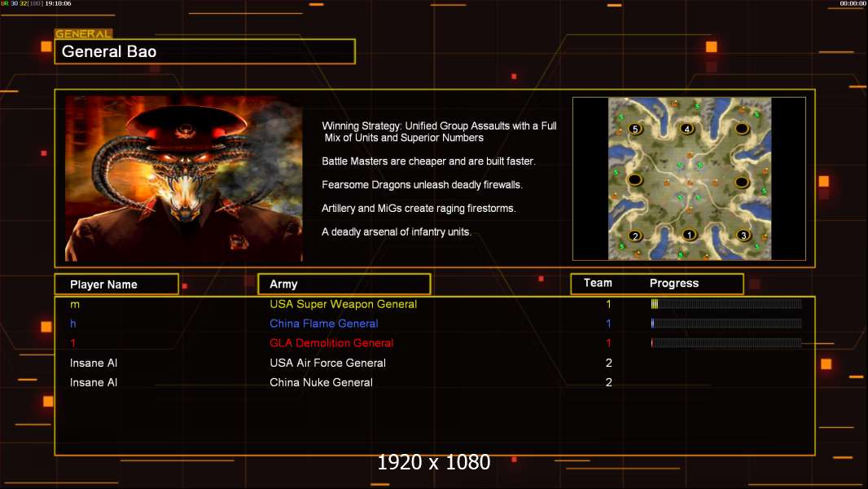
Task: Click start position marker 5 on the map
Action: pos(635,129)
